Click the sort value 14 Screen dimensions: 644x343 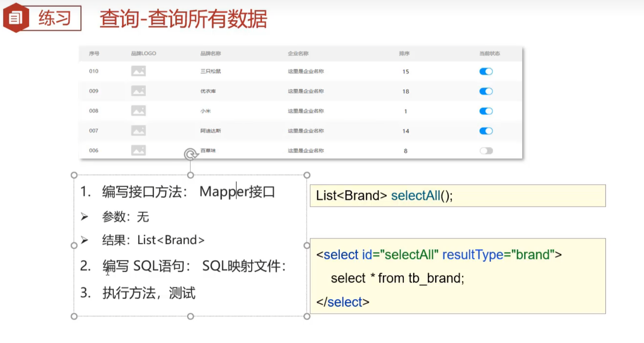406,131
